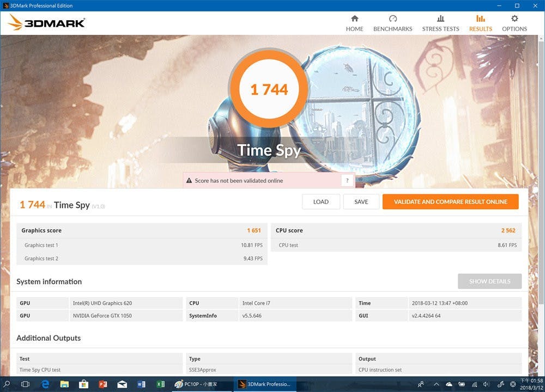545x392 pixels.
Task: Open the Mail app from taskbar
Action: pyautogui.click(x=122, y=384)
